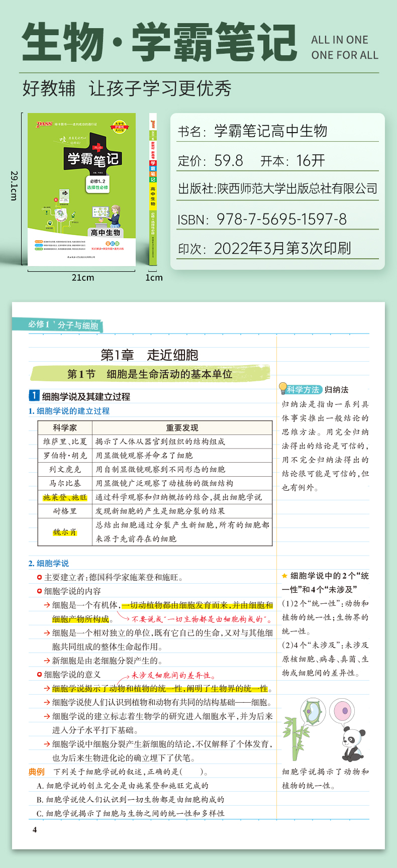Click the red bullet before 细胞学说的意义

coord(39,675)
